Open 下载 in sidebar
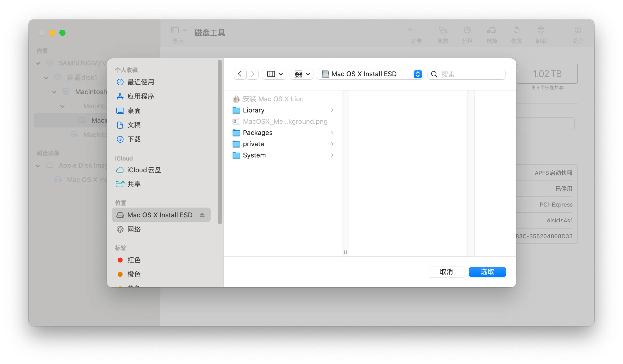 pos(161,139)
